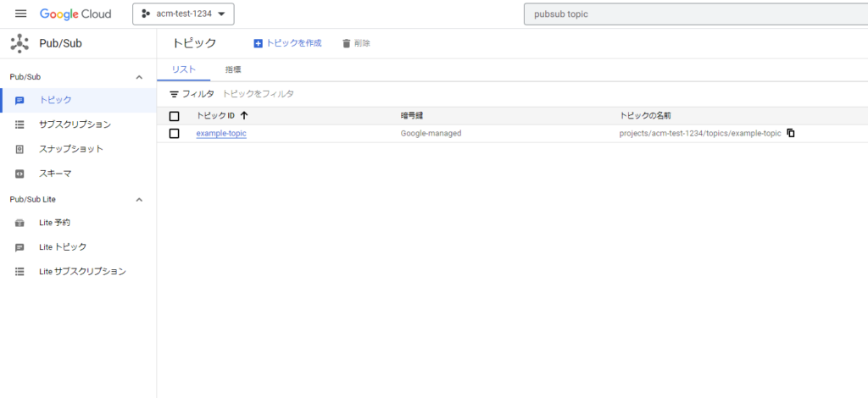Open Lite サブスクリプション in sidebar
Viewport: 868px width, 398px height.
tap(78, 272)
